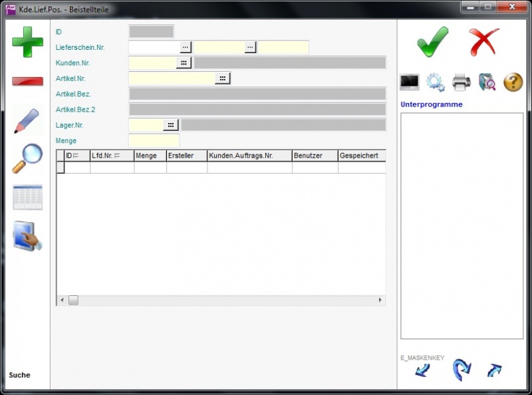Sort by the Kunden.Auftrags.Nr. column header
This screenshot has width=532, height=395.
(249, 156)
